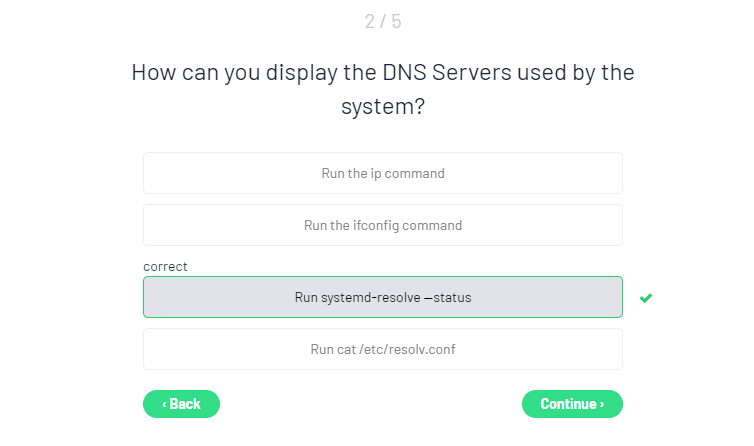Go to the previous question with Back

point(181,404)
